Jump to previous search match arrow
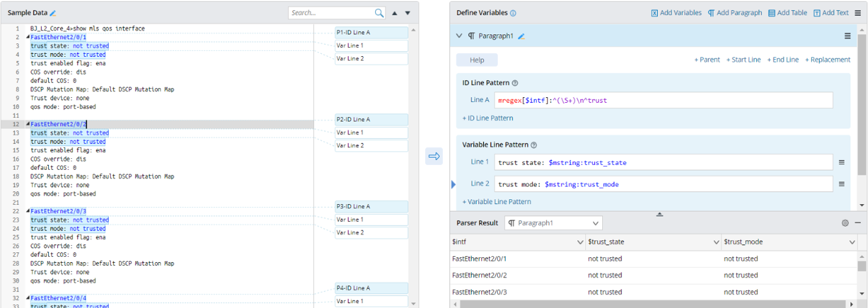 pos(395,13)
